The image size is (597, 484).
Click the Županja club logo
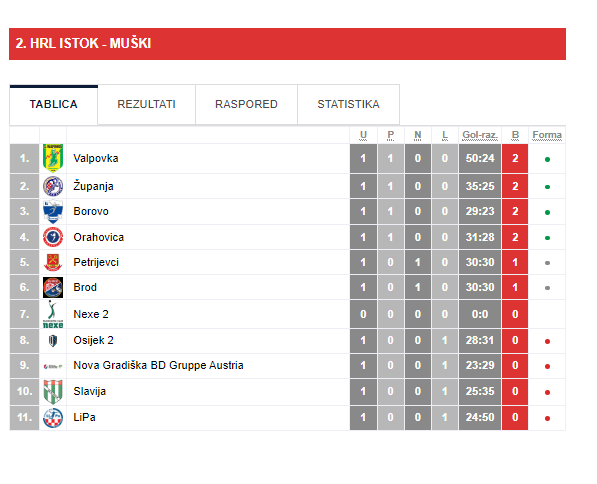click(53, 186)
